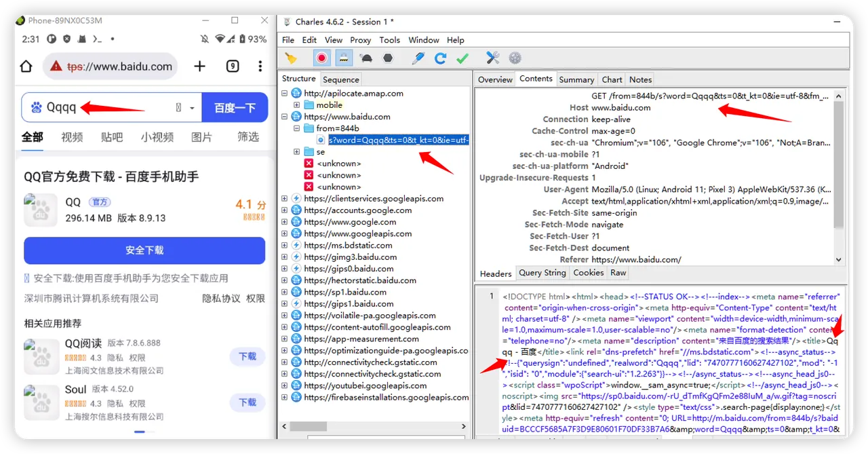Image resolution: width=868 pixels, height=454 pixels.
Task: Open the gear Settings icon in Charles
Action: [x=515, y=58]
